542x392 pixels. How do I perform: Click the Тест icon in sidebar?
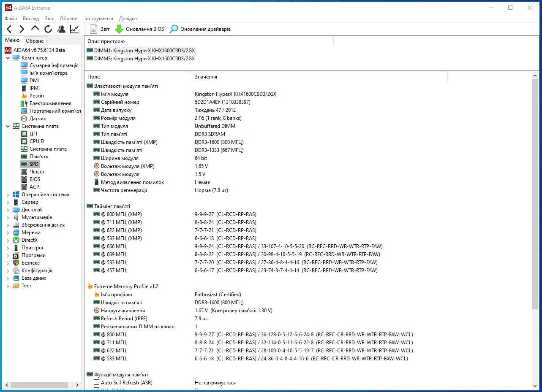tap(16, 286)
